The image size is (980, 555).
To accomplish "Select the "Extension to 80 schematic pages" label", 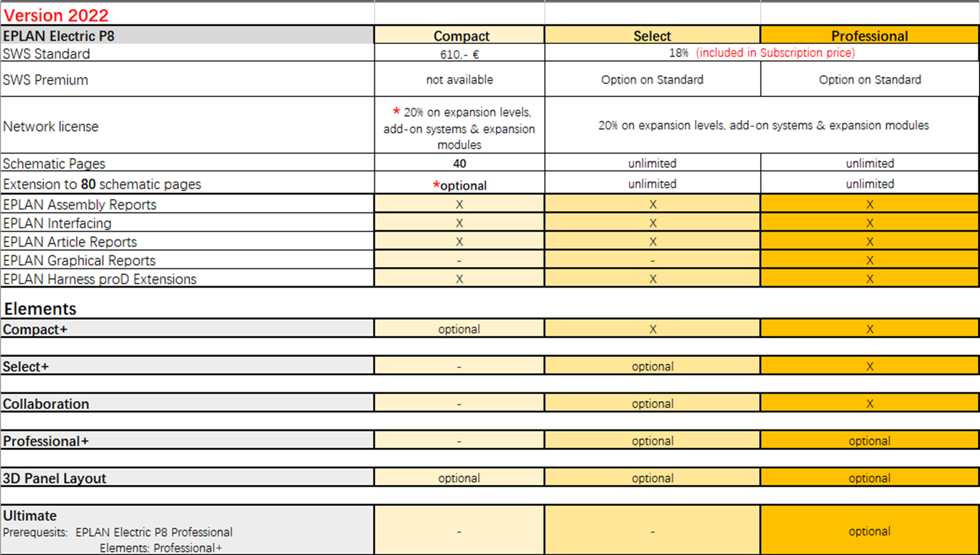I will click(x=102, y=184).
